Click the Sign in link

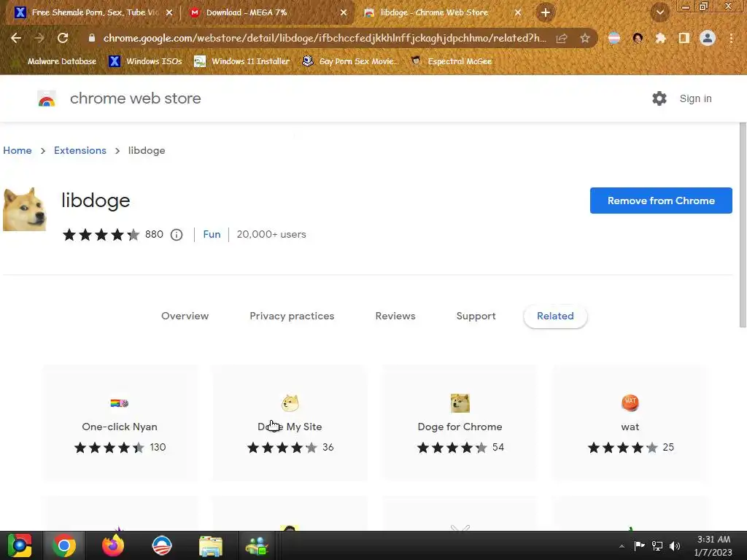(x=695, y=98)
